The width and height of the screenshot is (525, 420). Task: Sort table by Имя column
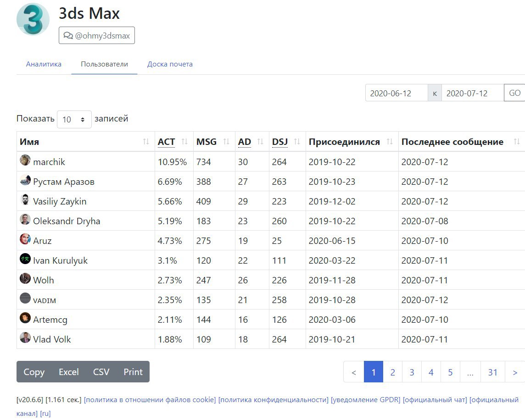click(85, 142)
